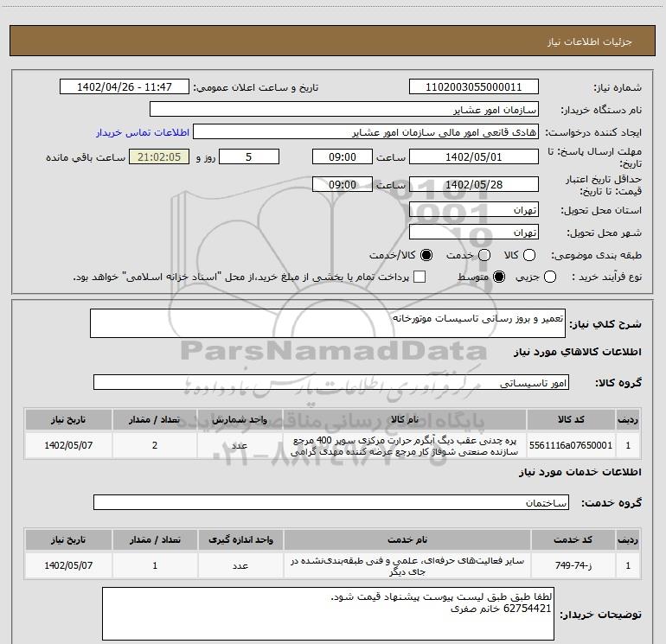
Task: Click the service name cell in services table
Action: point(407,565)
